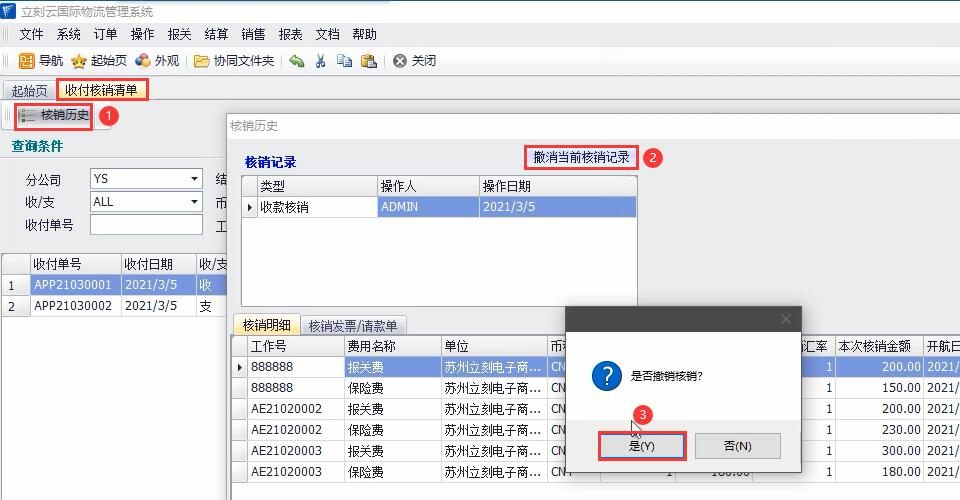The height and width of the screenshot is (500, 960).
Task: Expand the 分公司 dropdown showing YS
Action: pyautogui.click(x=195, y=180)
